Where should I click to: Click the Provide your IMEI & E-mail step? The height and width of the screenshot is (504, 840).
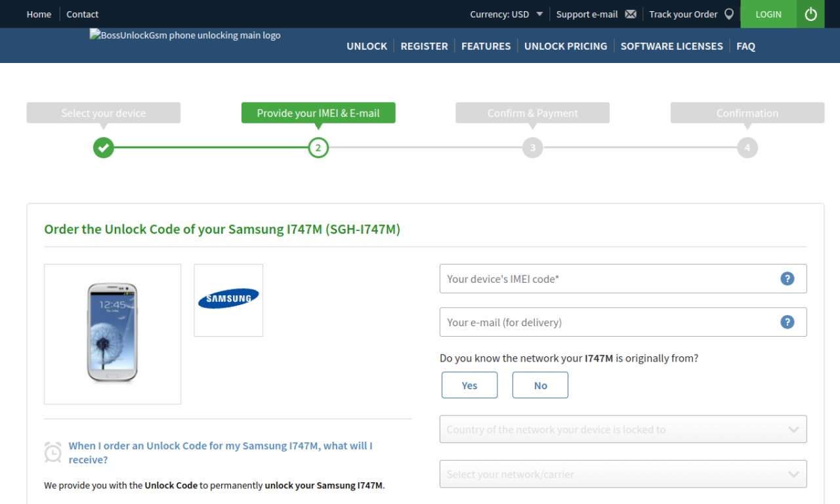click(318, 113)
